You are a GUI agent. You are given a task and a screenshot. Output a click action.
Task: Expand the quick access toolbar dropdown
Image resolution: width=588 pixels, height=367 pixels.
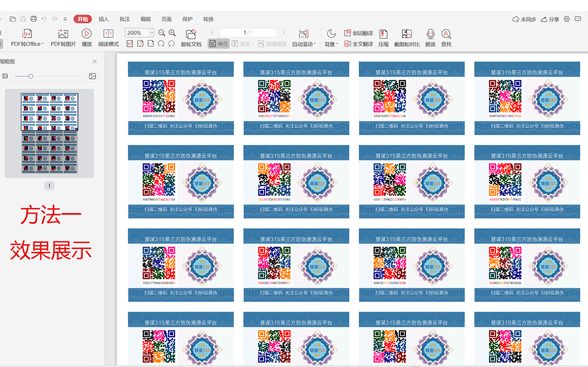tap(66, 19)
